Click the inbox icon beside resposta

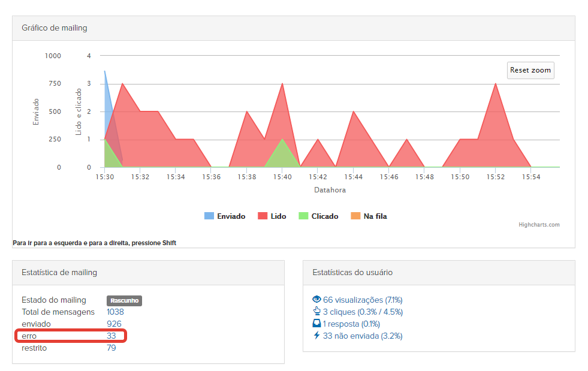(317, 324)
